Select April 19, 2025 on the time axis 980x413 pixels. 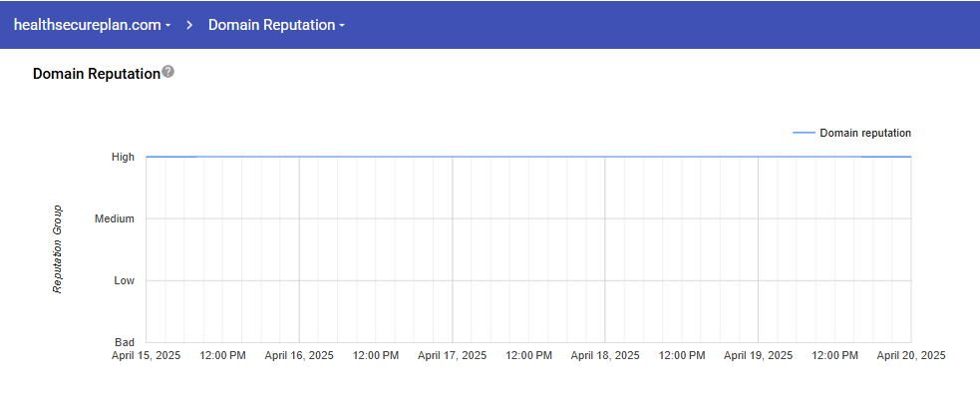[758, 355]
